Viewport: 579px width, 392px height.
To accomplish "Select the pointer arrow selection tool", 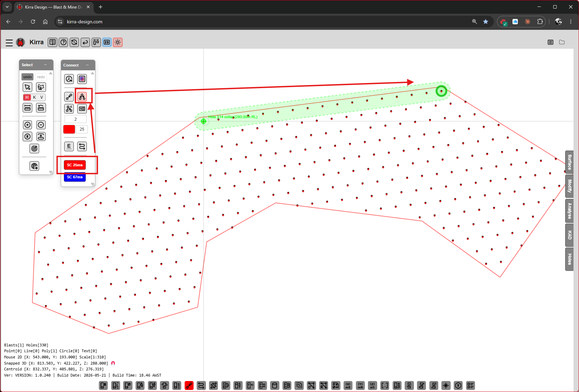I will coord(27,87).
